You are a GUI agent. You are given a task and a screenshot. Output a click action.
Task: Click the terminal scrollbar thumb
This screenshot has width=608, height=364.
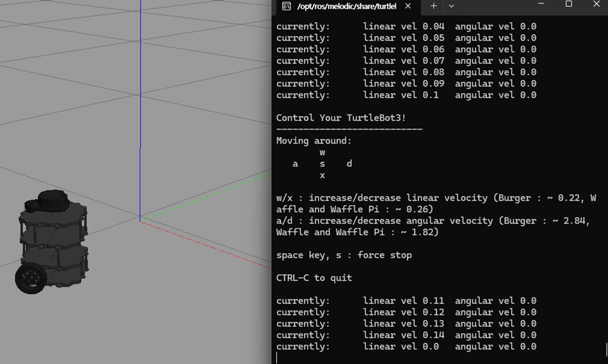[x=606, y=350]
